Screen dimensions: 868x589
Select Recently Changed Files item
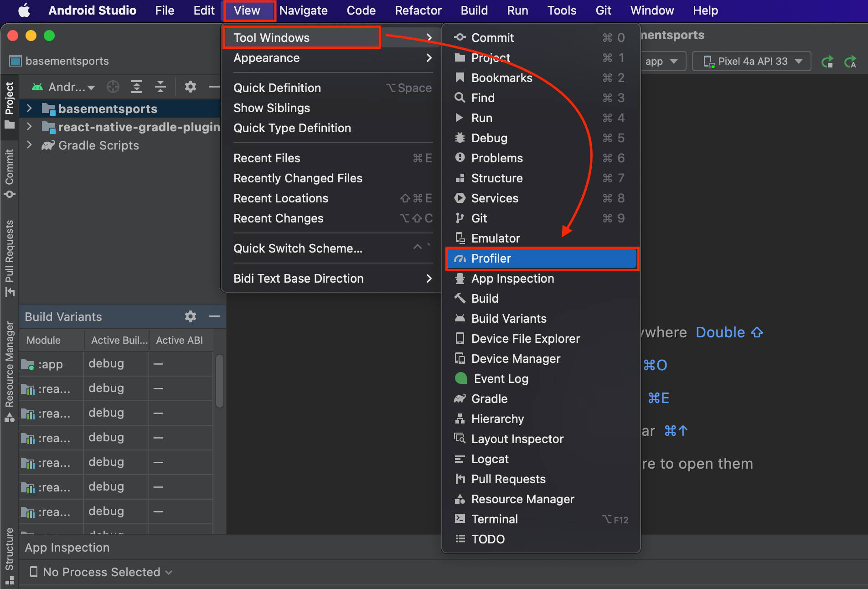click(x=332, y=178)
